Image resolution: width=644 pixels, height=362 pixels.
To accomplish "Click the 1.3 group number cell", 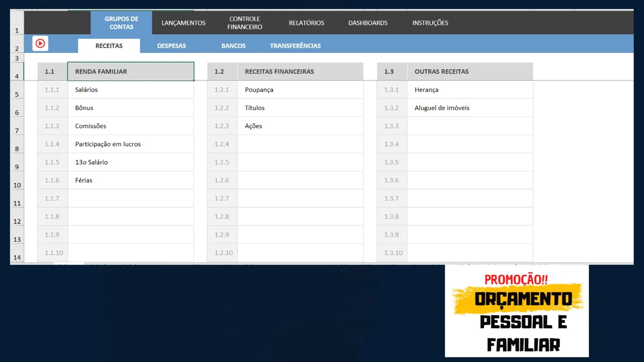I will pos(392,72).
